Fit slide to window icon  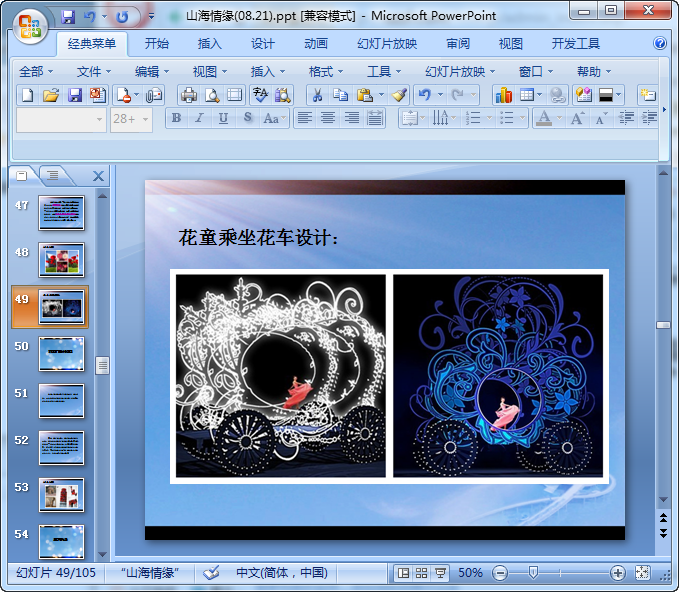tap(642, 573)
